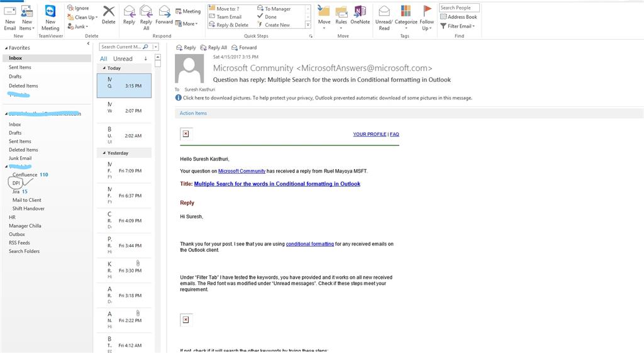Click Reply All in reading pane

(214, 48)
